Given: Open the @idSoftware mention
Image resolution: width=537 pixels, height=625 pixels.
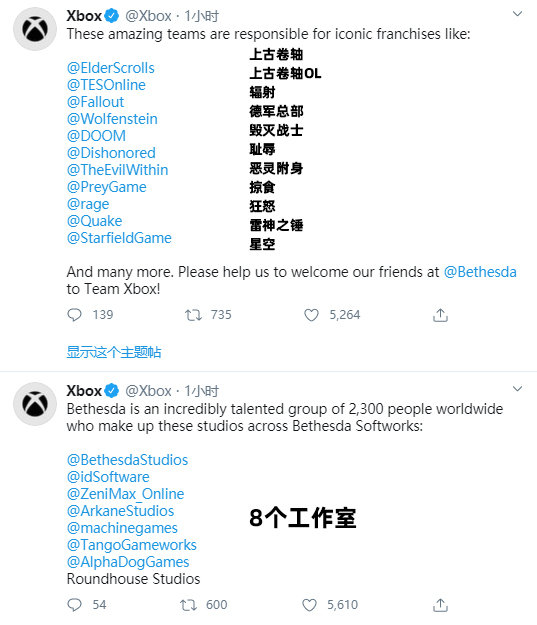Looking at the screenshot, I should 108,477.
